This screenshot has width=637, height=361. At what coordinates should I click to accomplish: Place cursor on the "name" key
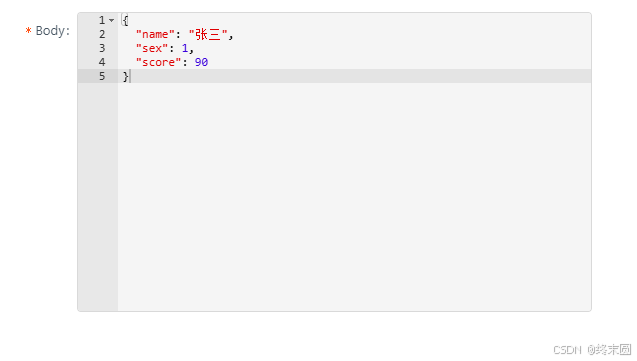point(155,35)
